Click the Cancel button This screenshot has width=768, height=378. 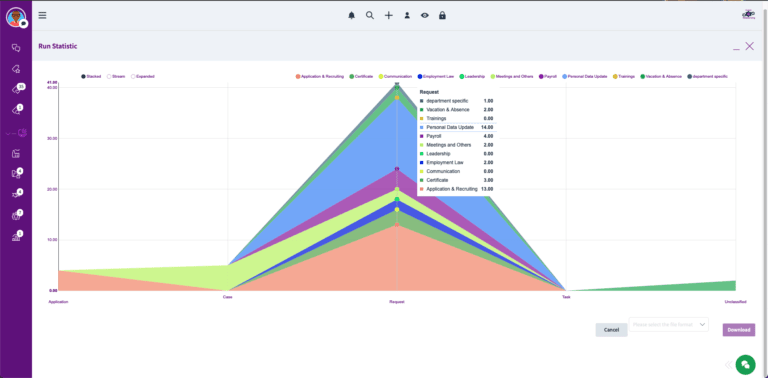click(611, 330)
